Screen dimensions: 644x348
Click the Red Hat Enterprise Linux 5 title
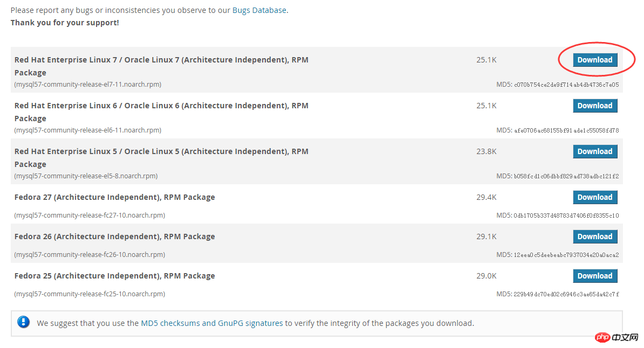click(161, 158)
